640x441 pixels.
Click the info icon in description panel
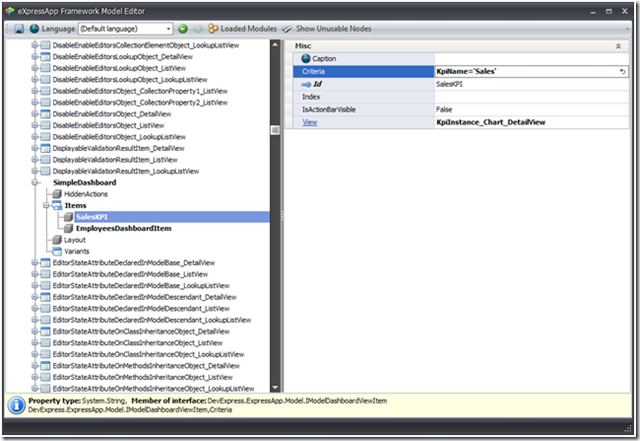point(17,405)
